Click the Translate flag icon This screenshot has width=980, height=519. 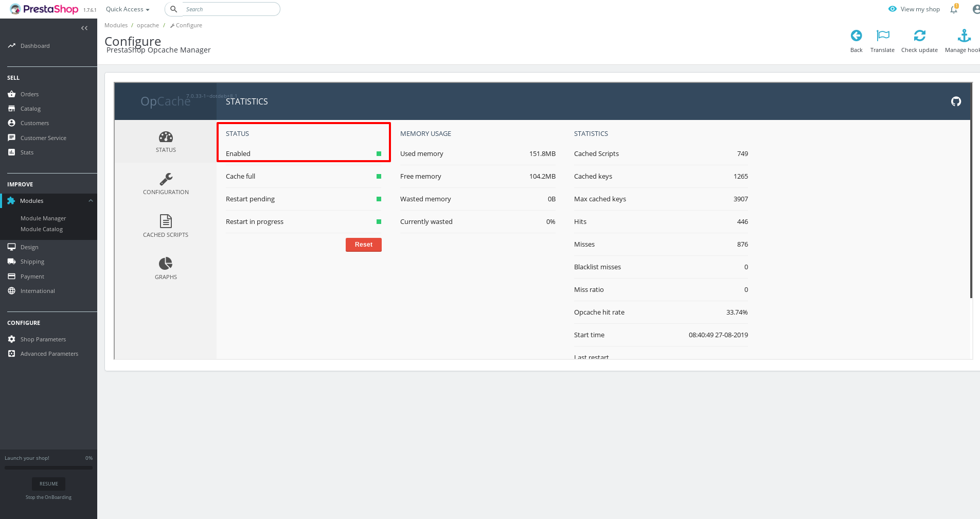pos(883,36)
